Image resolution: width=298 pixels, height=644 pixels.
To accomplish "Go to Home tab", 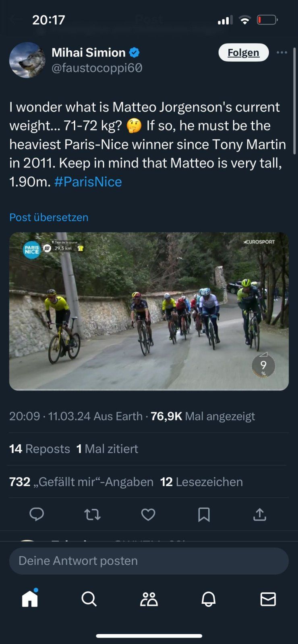I will coord(30,599).
